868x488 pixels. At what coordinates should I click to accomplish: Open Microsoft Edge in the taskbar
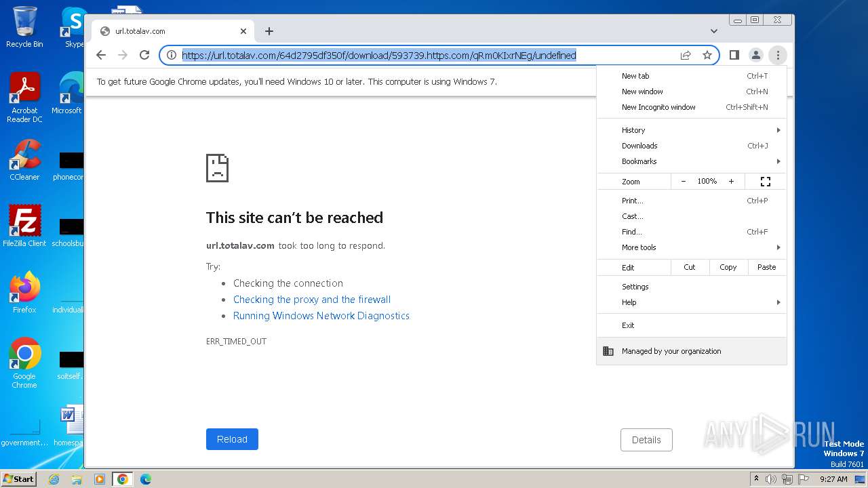[x=146, y=479]
